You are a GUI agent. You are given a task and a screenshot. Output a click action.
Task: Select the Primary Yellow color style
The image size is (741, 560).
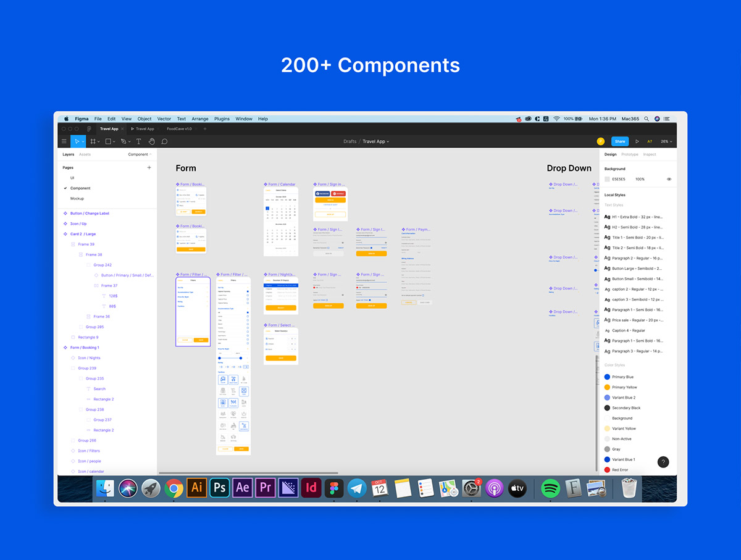(624, 387)
